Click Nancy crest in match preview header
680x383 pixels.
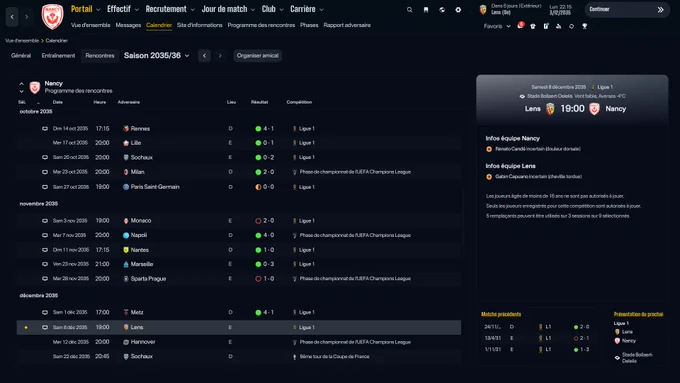594,109
